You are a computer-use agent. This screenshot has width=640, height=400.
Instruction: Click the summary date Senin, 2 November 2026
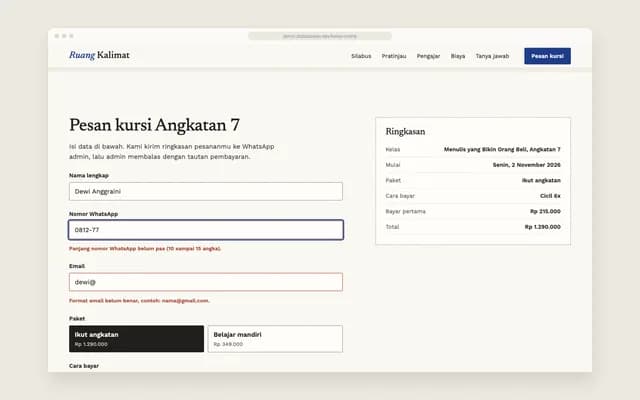pos(527,164)
